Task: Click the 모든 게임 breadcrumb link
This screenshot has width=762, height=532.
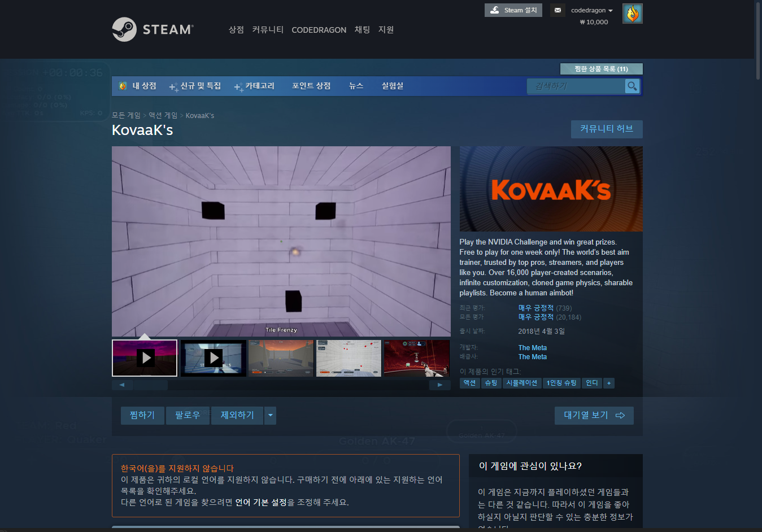Action: pyautogui.click(x=126, y=115)
